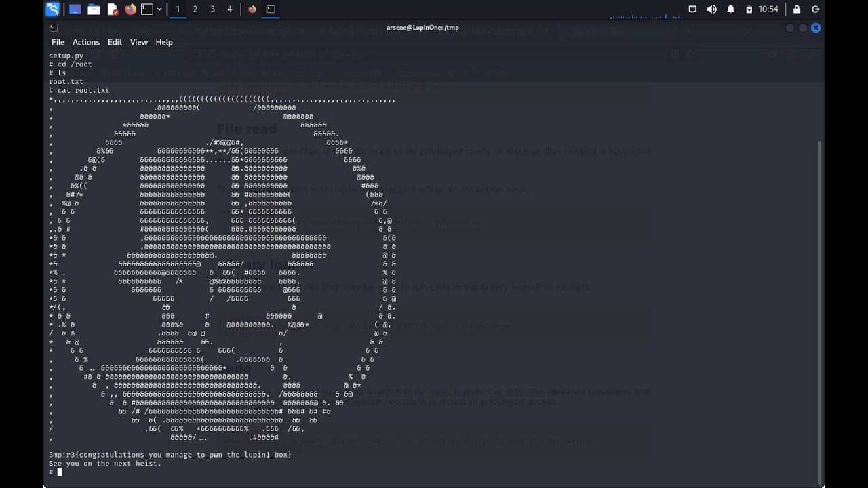The width and height of the screenshot is (868, 488).
Task: Launch the text editor panel icon
Action: click(x=113, y=9)
